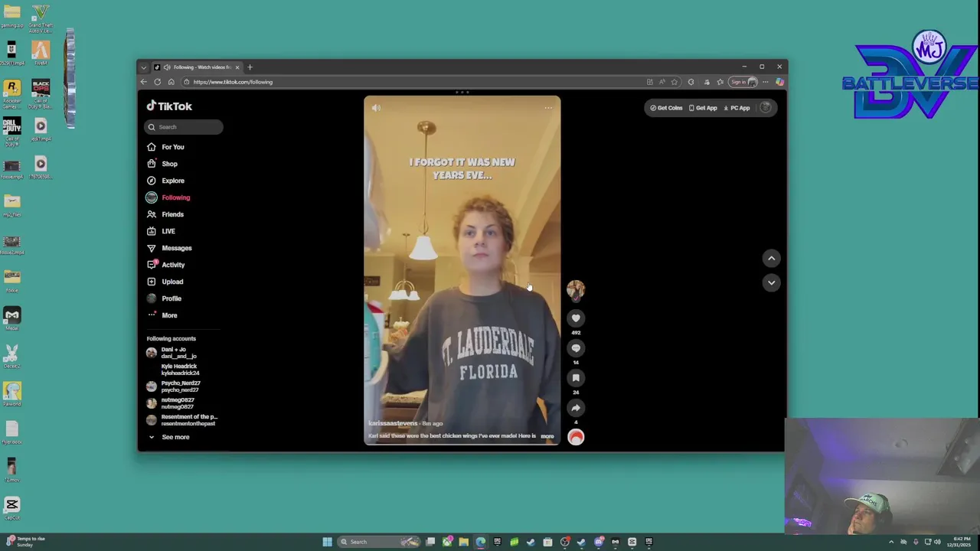The height and width of the screenshot is (551, 980).
Task: Open the Shop section in sidebar
Action: 162,164
